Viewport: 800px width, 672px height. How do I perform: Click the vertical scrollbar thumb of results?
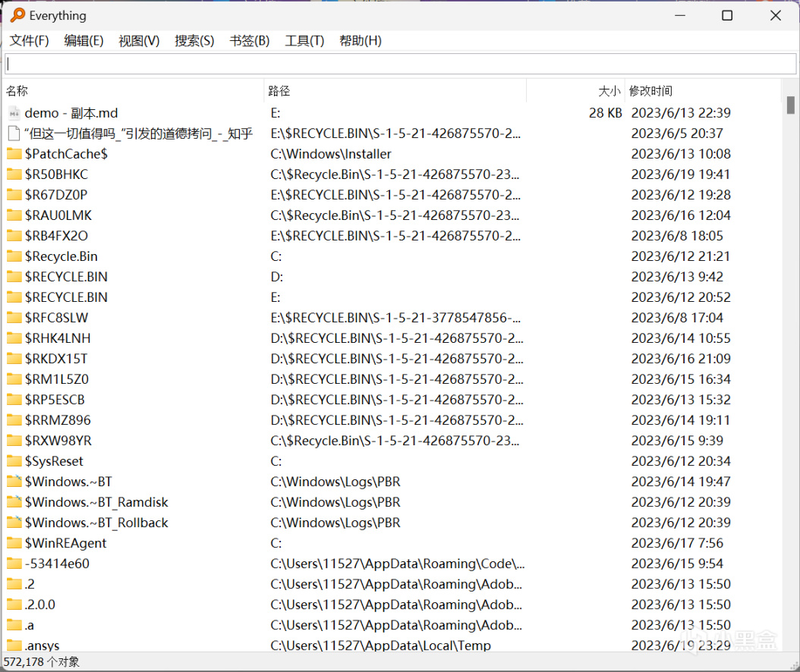(x=790, y=105)
